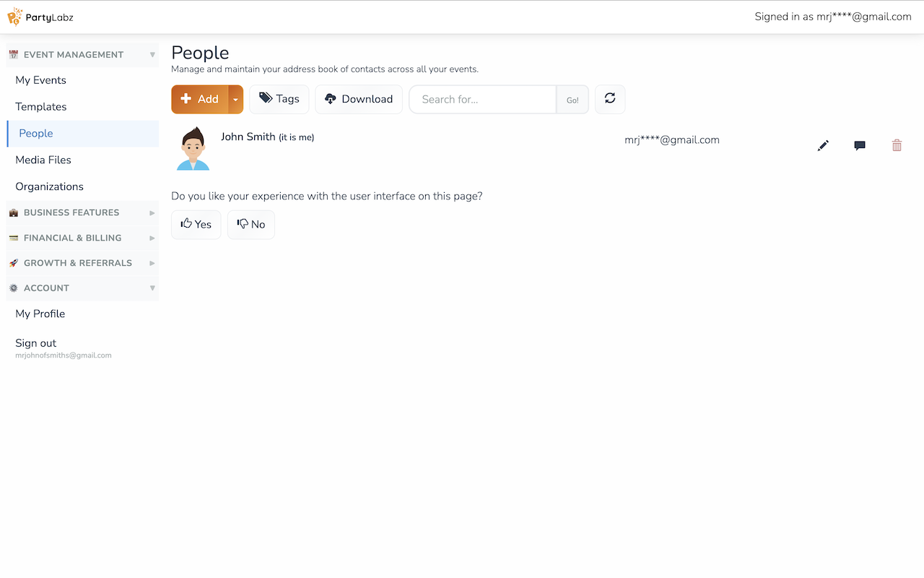Expand the Growth & Referrals section

82,263
